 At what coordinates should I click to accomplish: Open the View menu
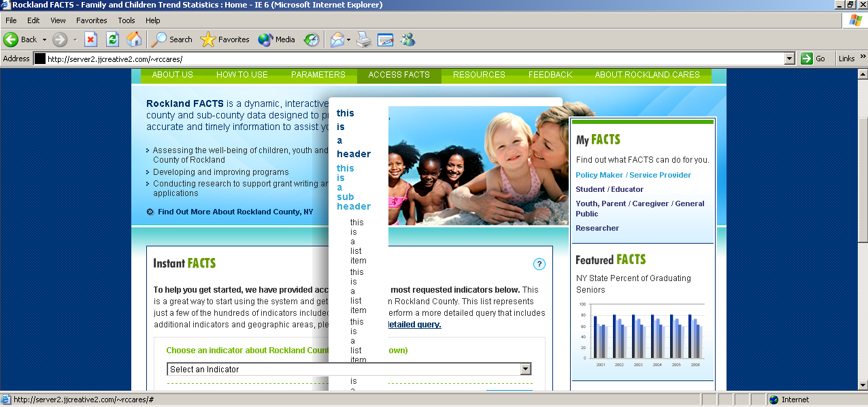(59, 20)
